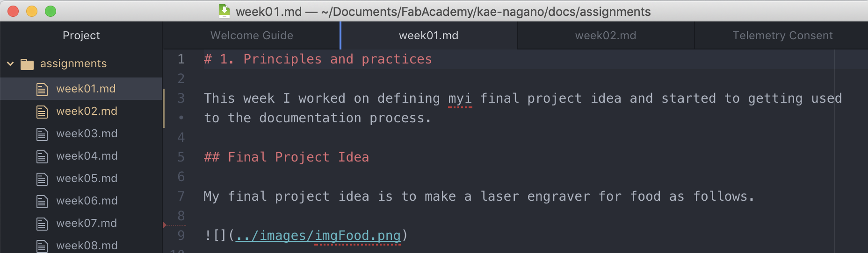Click the title bar document proxy icon
868x253 pixels.
224,11
